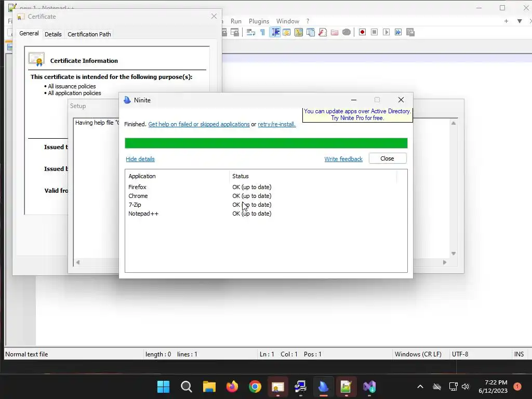Launch Firefox from taskbar

[232, 387]
